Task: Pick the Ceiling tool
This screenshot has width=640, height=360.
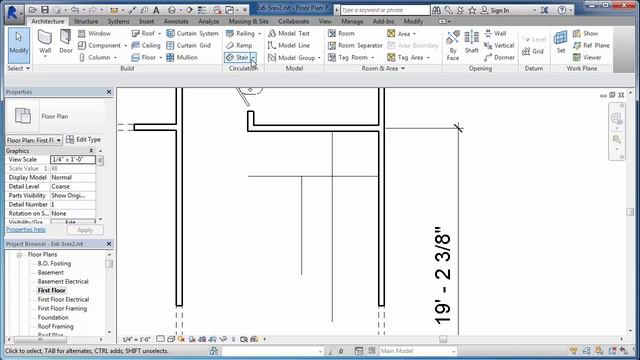Action: (146, 45)
